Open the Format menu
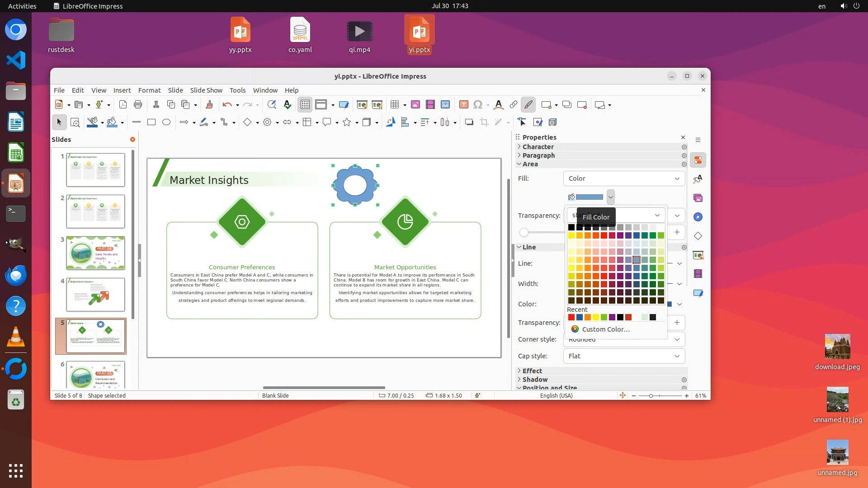Image resolution: width=868 pixels, height=488 pixels. coord(149,90)
